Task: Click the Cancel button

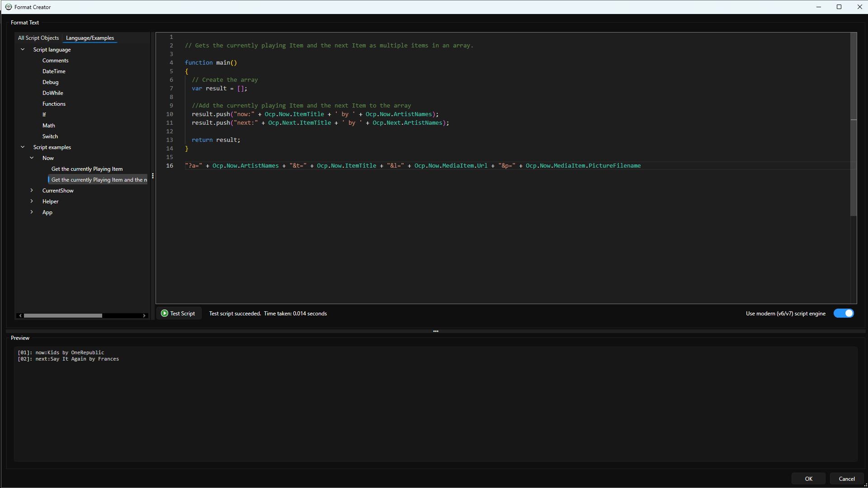Action: pyautogui.click(x=847, y=479)
